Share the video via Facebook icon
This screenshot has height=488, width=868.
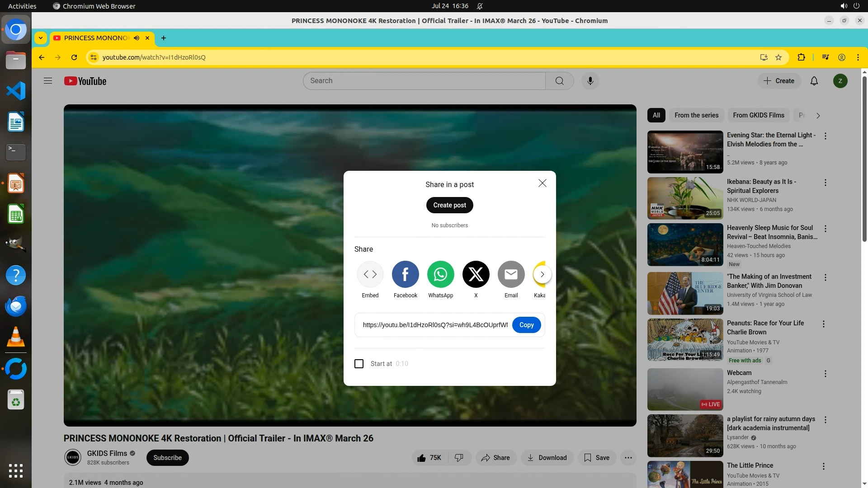pos(405,274)
